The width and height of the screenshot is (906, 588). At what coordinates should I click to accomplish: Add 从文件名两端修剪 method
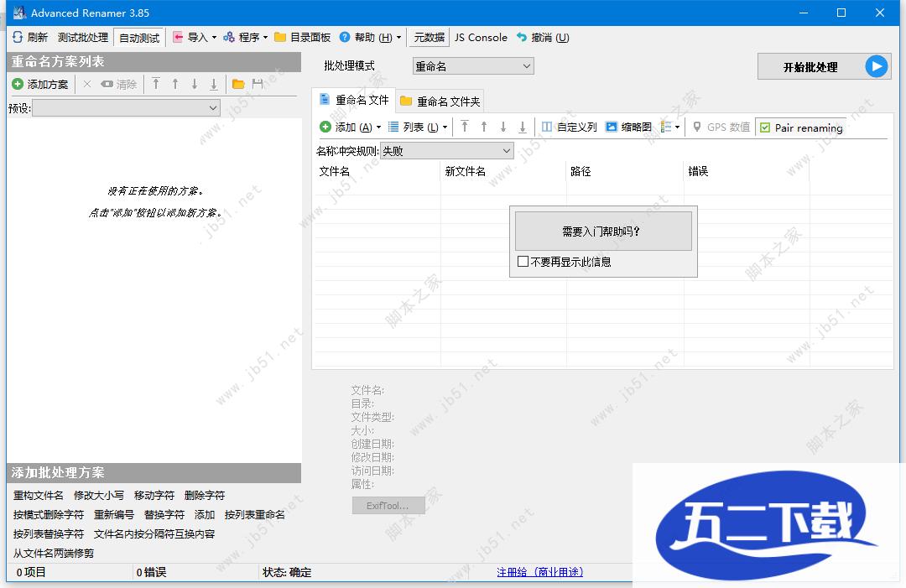coord(54,554)
